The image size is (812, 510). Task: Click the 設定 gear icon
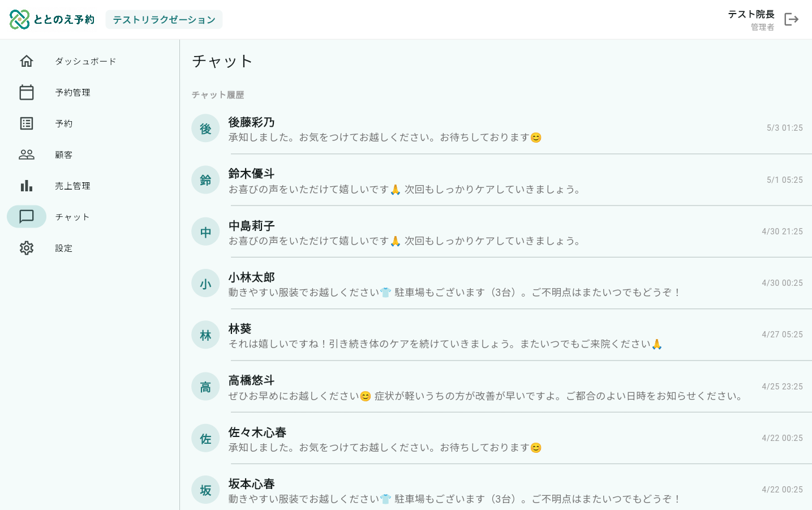click(27, 248)
